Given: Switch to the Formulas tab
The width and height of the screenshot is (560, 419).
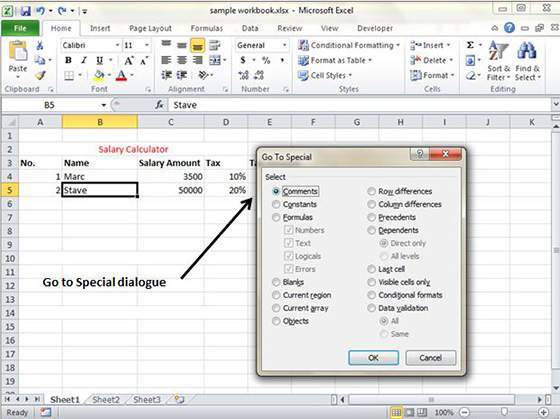Looking at the screenshot, I should coord(207,28).
